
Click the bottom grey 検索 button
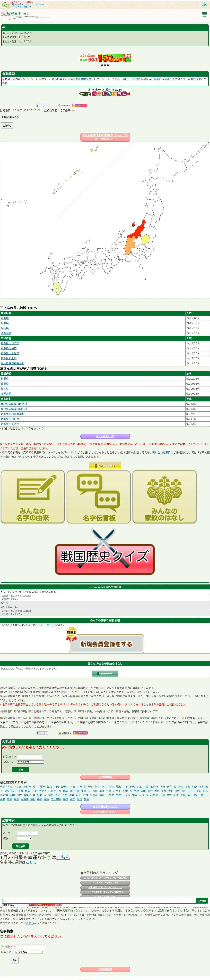[x=15, y=960]
